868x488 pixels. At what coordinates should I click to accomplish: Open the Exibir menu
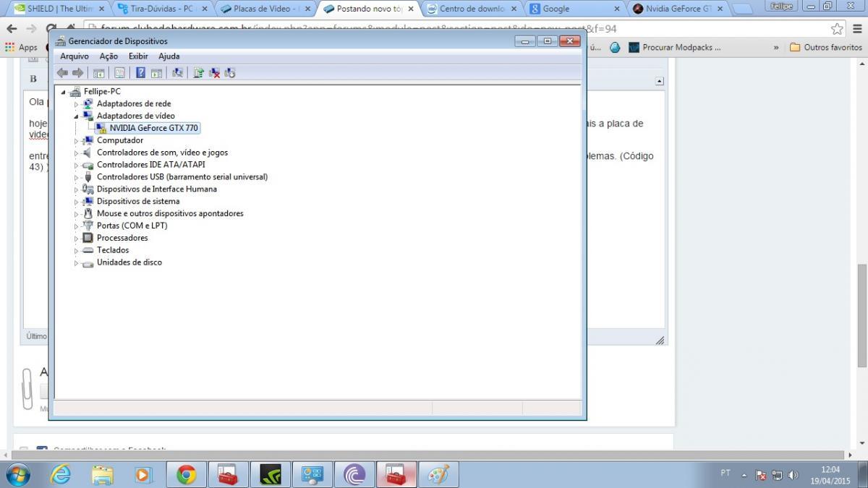click(x=138, y=56)
